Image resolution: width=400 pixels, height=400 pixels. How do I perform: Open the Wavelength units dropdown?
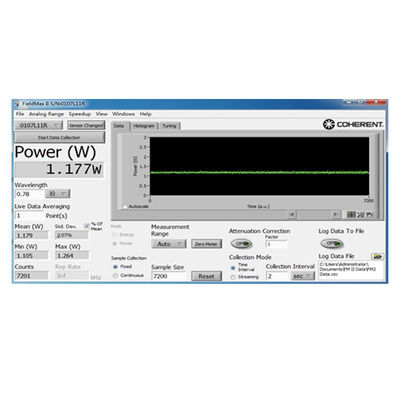58,194
